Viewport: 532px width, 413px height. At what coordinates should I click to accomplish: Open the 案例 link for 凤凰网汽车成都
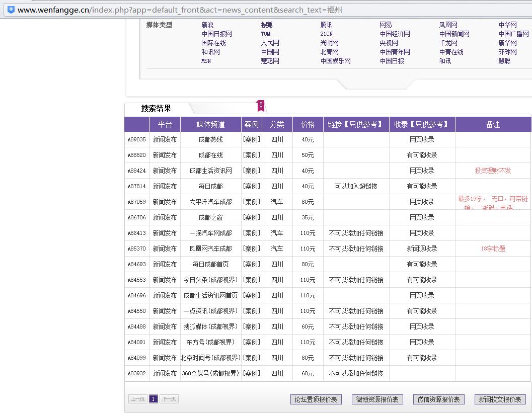point(252,249)
